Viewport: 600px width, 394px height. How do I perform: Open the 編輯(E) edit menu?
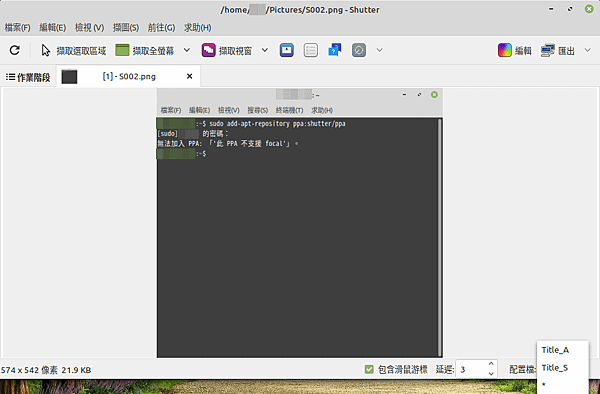pyautogui.click(x=52, y=28)
